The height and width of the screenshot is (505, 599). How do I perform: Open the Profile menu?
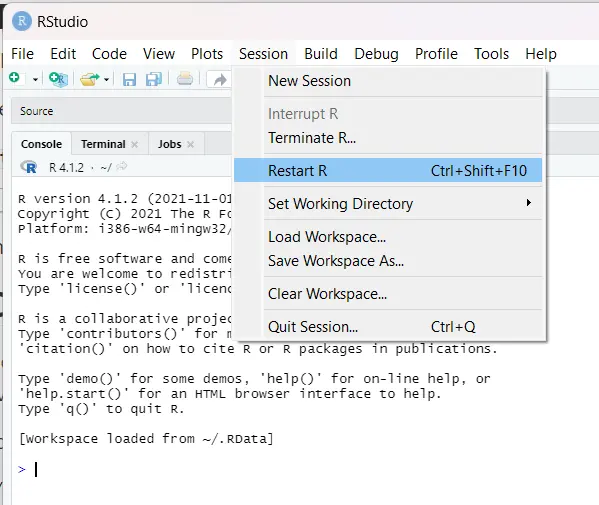(436, 54)
